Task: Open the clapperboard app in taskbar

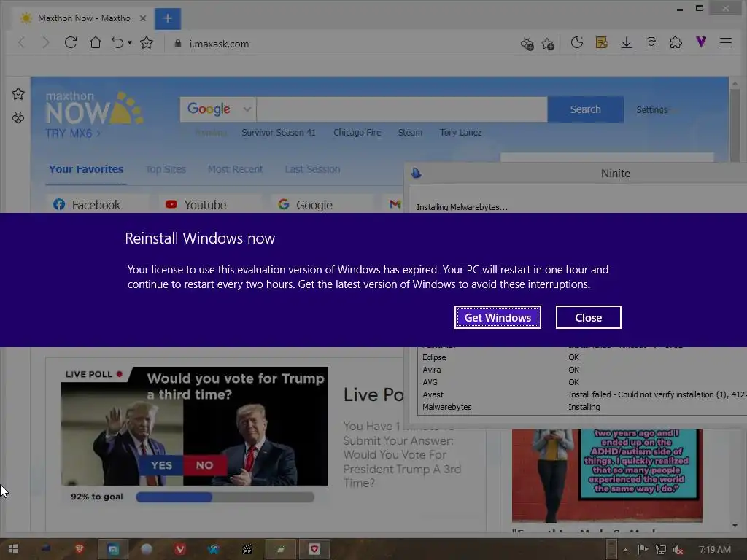Action: point(247,550)
